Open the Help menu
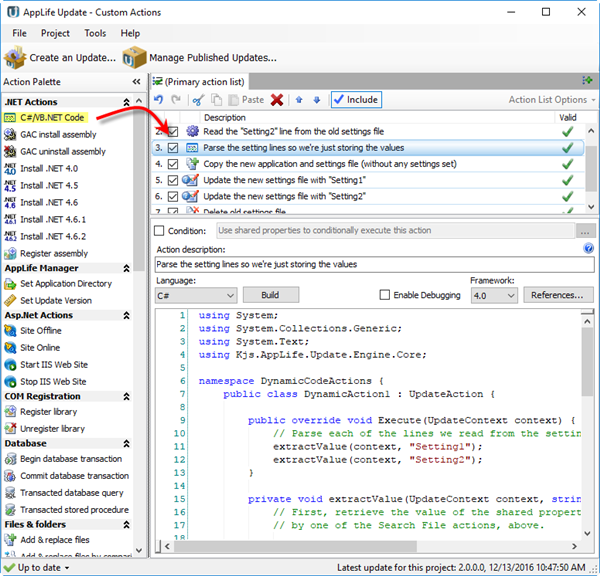The image size is (600, 576). (x=130, y=33)
